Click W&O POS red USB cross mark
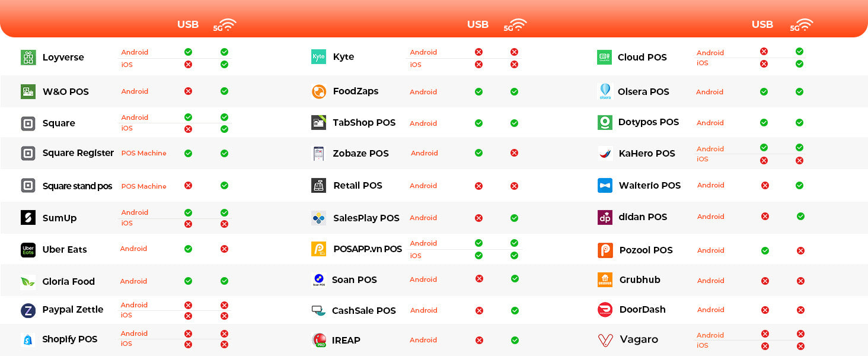Screen dimensions: 868x356 pos(188,91)
